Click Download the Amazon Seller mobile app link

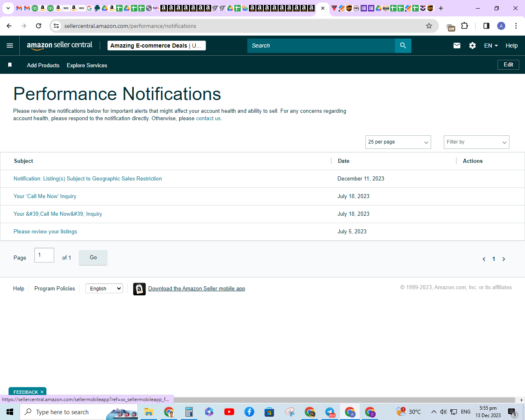(x=196, y=289)
